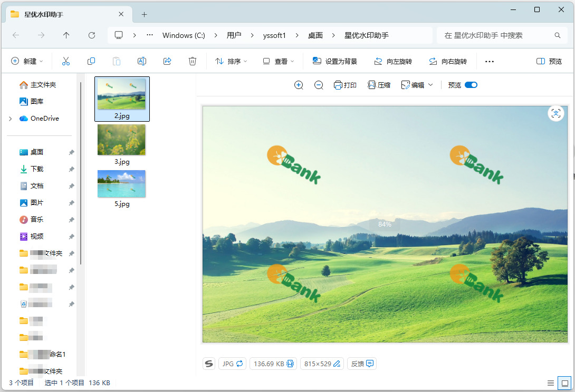Open the 编辑 dropdown in preview toolbar
The width and height of the screenshot is (575, 392).
(417, 85)
